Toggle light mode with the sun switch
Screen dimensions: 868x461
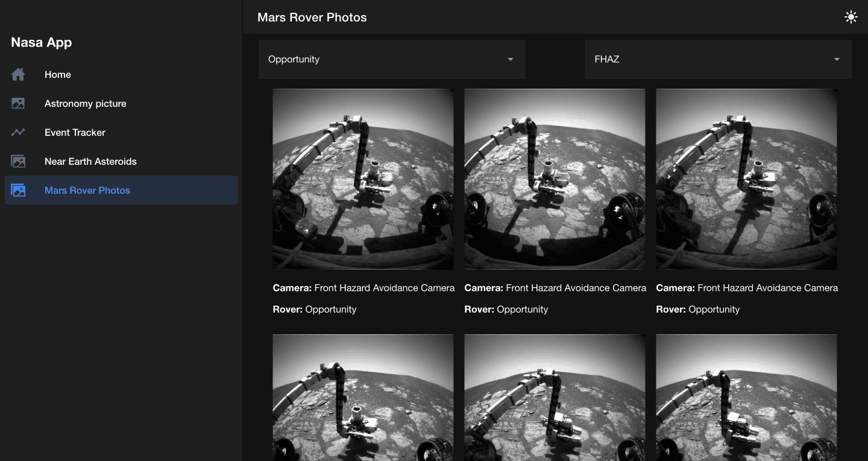coord(851,17)
